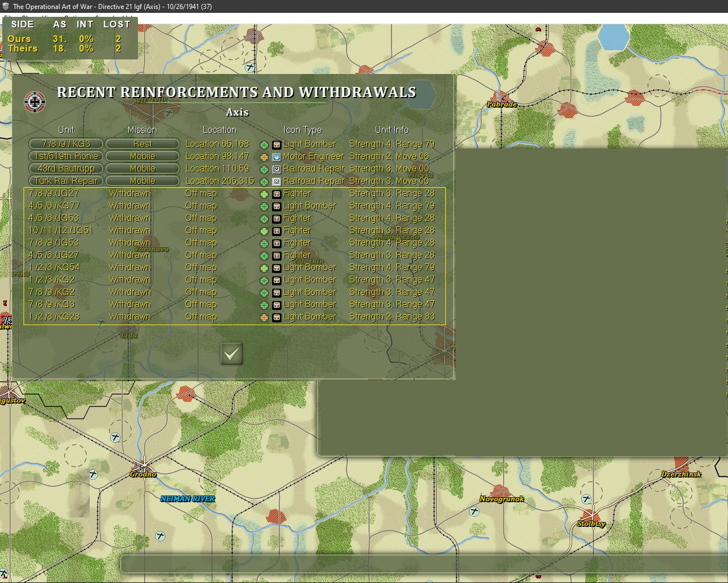Screen dimensions: 728x583
Task: Click the 'Location 65,168' text
Action: tap(217, 144)
